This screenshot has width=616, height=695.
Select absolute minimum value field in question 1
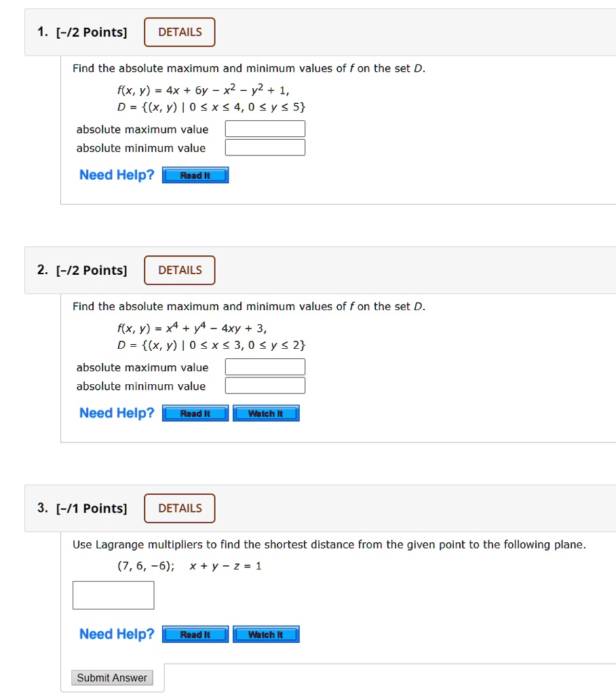265,147
